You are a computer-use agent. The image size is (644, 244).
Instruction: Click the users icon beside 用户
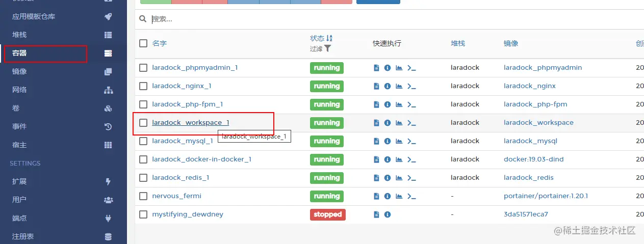108,200
